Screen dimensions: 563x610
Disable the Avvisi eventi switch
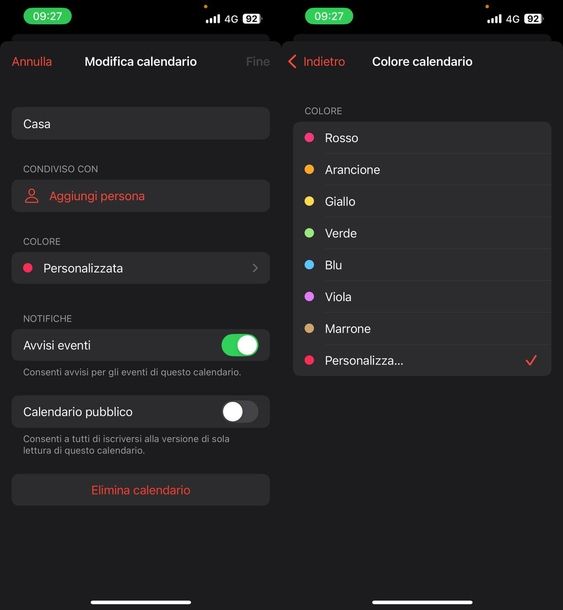point(240,345)
